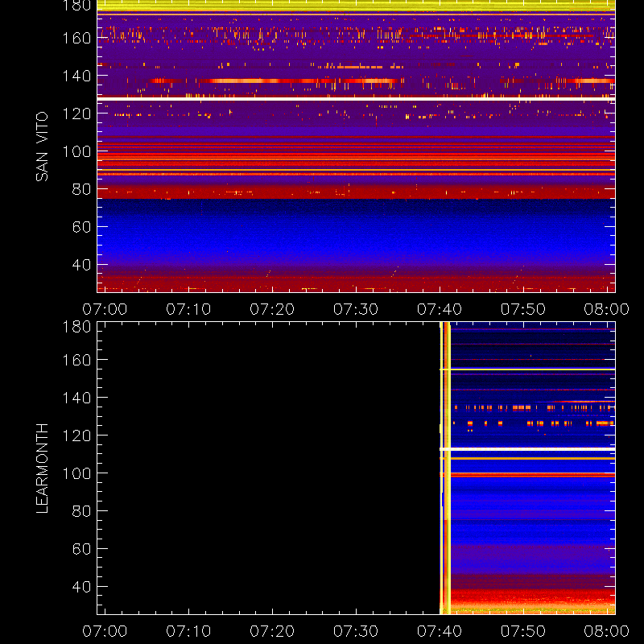Select the 40 tick label on SAN VITO axis

pos(81,265)
